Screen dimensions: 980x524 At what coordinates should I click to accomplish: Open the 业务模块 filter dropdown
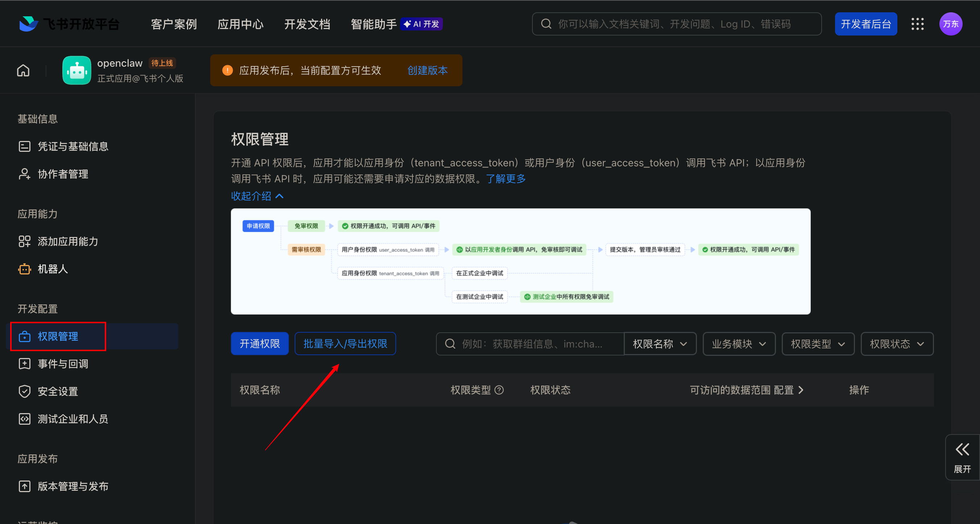click(739, 344)
